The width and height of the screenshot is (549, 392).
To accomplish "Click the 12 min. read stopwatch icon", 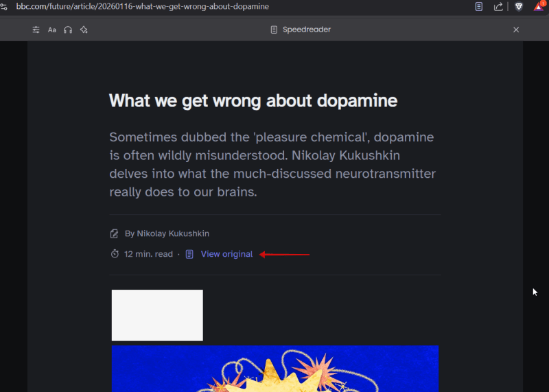I will tap(115, 254).
